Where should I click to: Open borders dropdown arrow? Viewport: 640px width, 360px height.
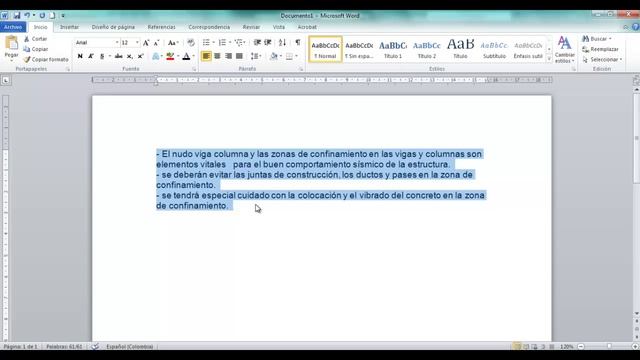(296, 56)
